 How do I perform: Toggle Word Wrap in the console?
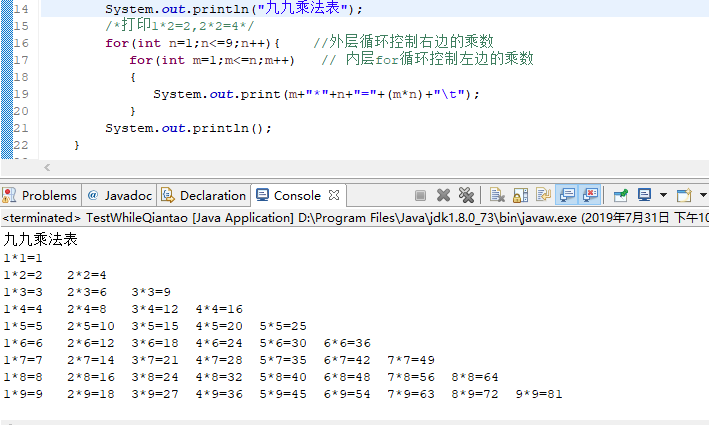coord(543,195)
